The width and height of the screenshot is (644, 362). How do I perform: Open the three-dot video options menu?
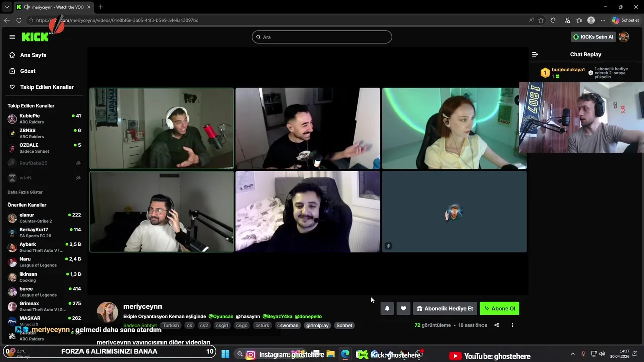[x=512, y=325]
